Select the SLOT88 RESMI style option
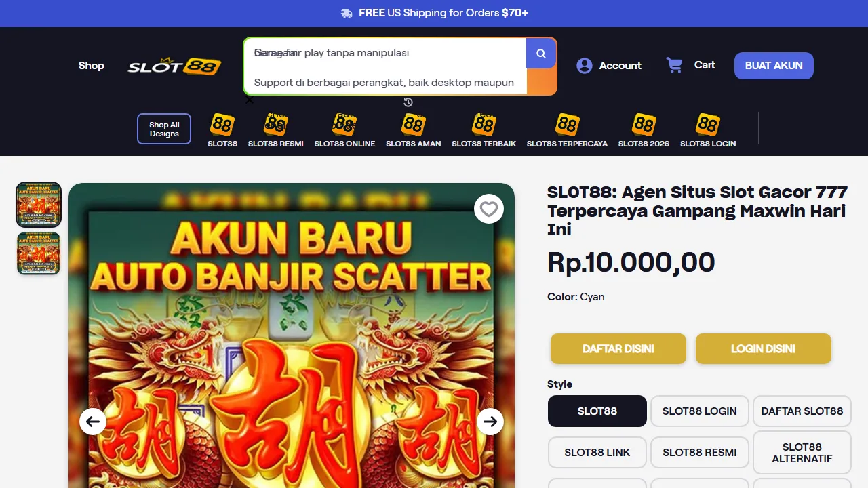This screenshot has height=488, width=868. tap(700, 453)
